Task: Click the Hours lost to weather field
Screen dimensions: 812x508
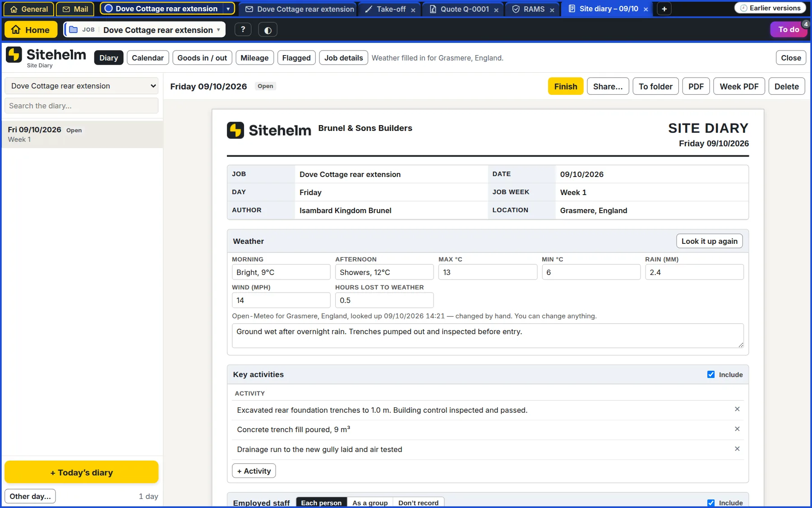Action: [x=384, y=300]
